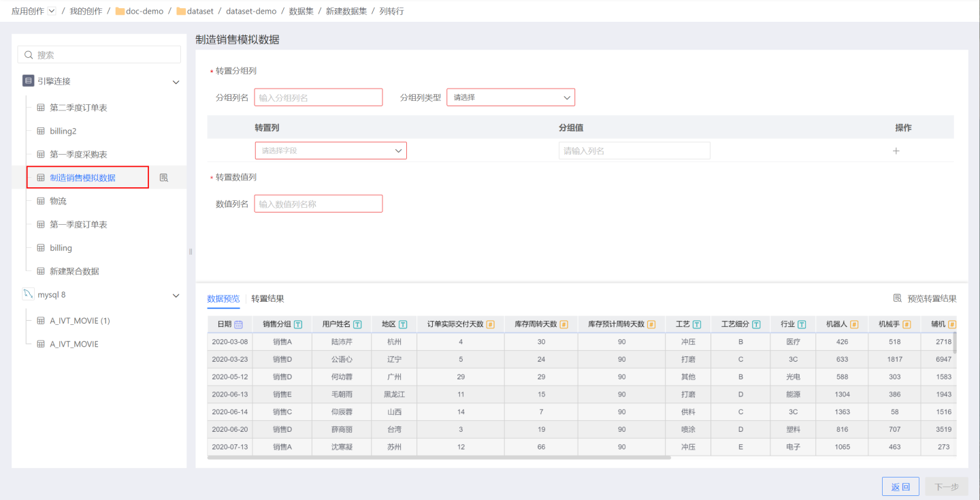Click text type icon on 销售分组 column
The width and height of the screenshot is (980, 500).
pos(298,324)
